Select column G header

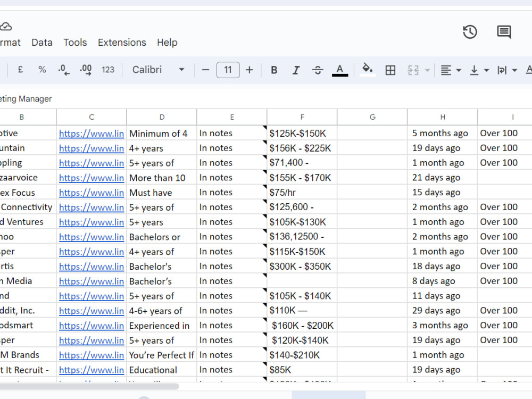[372, 117]
